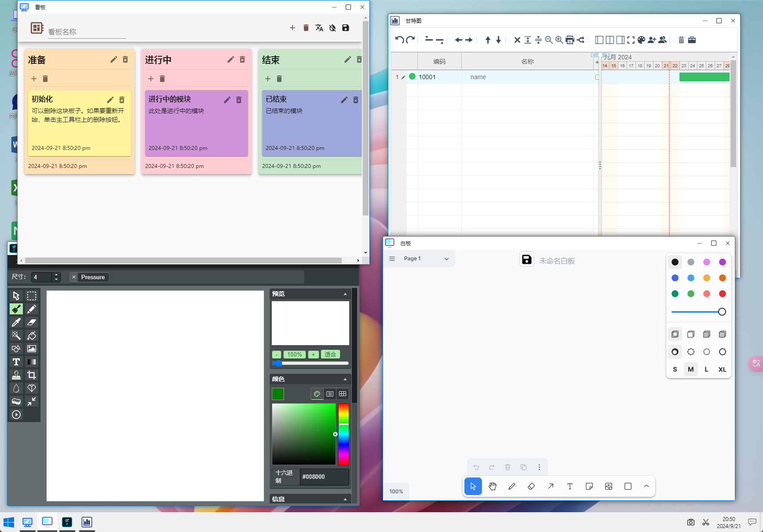
Task: Remove the Pressure option tag
Action: 74,277
